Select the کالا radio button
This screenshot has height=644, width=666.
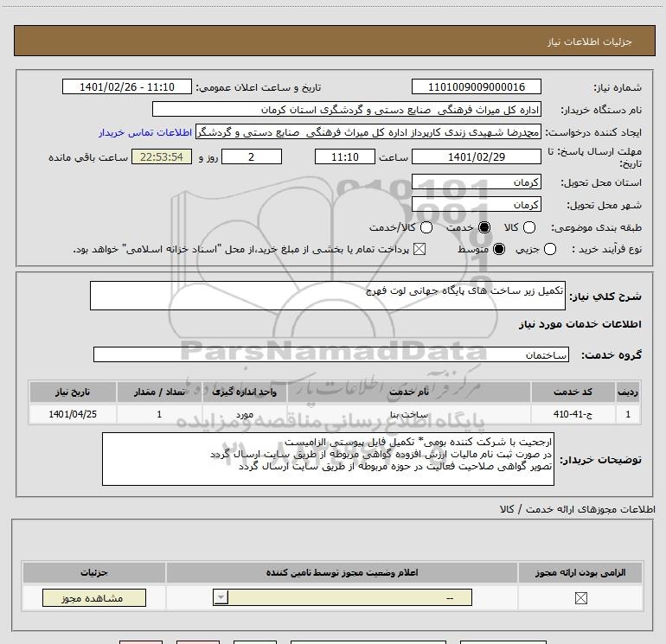tap(529, 227)
